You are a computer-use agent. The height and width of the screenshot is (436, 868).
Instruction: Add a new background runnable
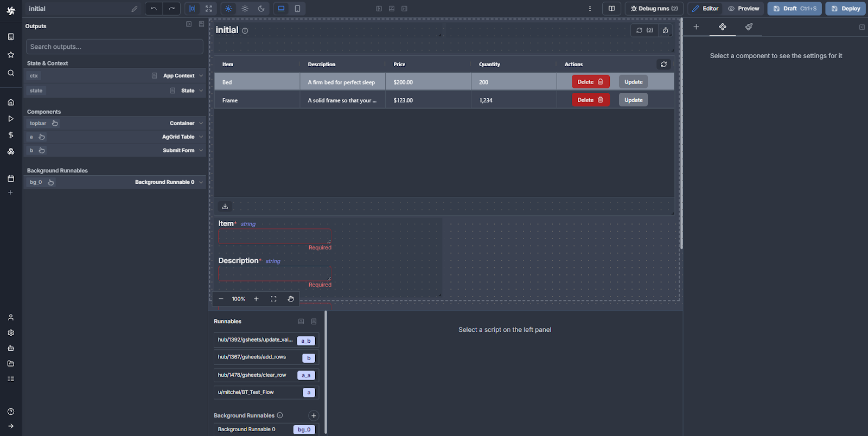pos(313,415)
